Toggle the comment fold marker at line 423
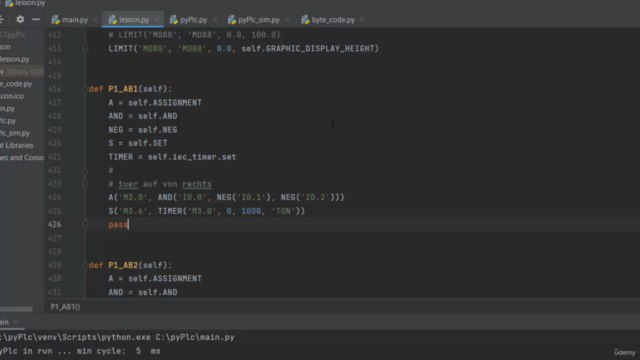Image resolution: width=640 pixels, height=360 pixels. point(85,184)
